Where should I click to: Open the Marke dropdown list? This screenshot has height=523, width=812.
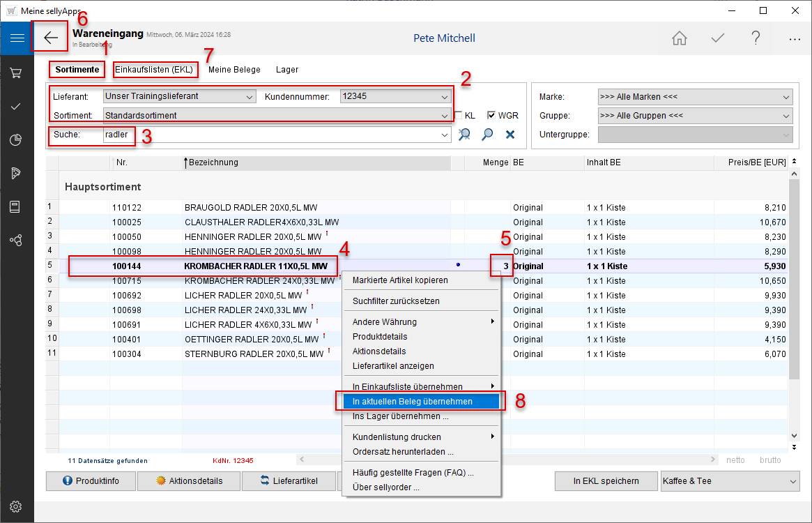[x=786, y=97]
